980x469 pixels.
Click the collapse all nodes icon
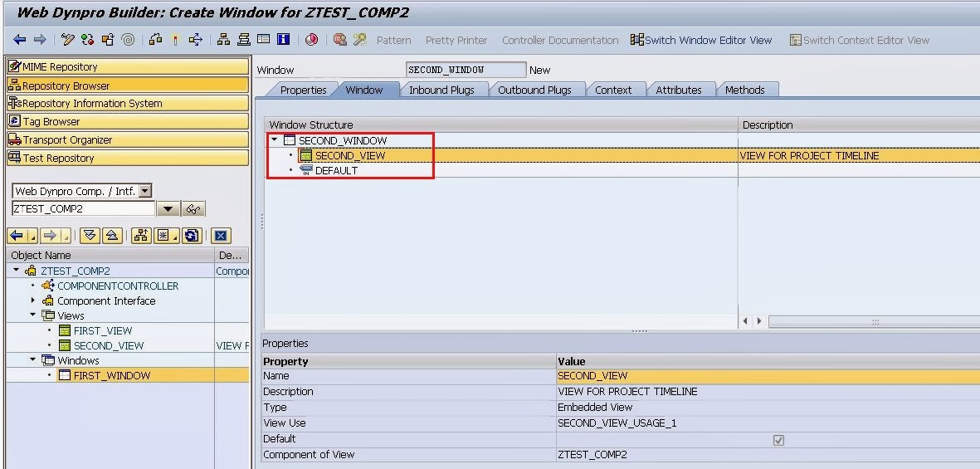(x=112, y=236)
